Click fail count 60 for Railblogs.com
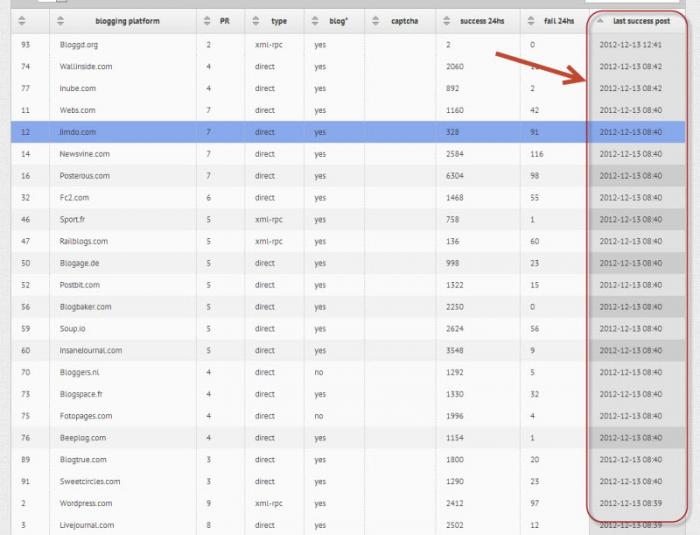Screen dimensions: 700x535 pos(534,242)
